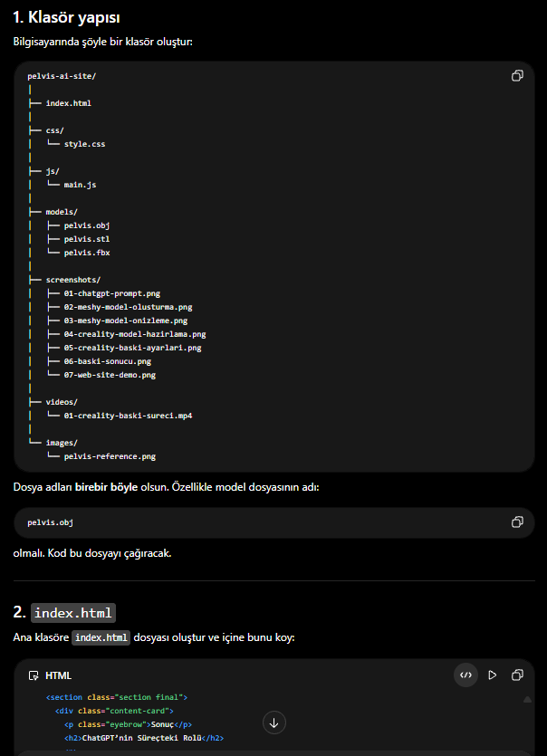The height and width of the screenshot is (756, 547).
Task: Toggle the HTML code view button
Action: (466, 675)
